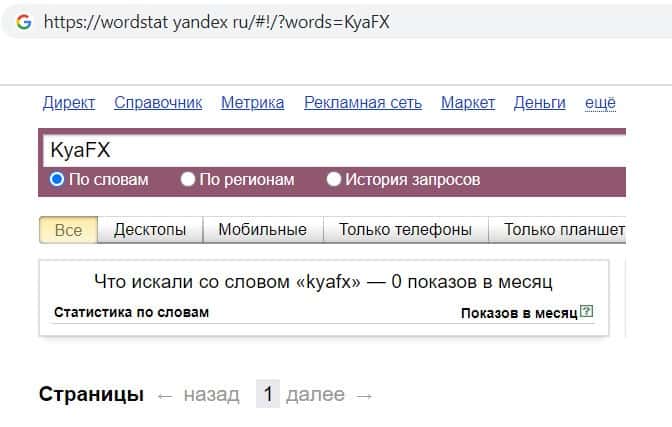Switch to the Десктопы tab
672x427 pixels.
click(150, 230)
